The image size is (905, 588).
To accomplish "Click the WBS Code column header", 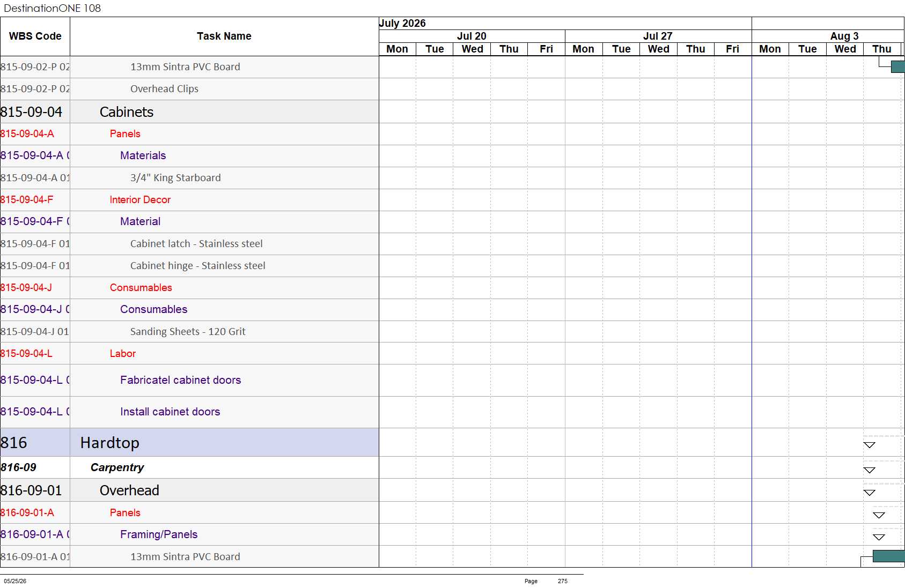I will (35, 36).
